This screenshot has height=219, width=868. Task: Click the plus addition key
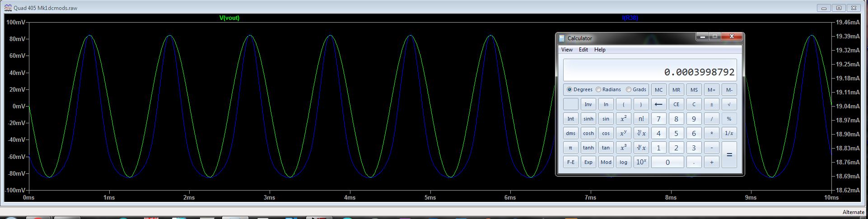point(711,162)
